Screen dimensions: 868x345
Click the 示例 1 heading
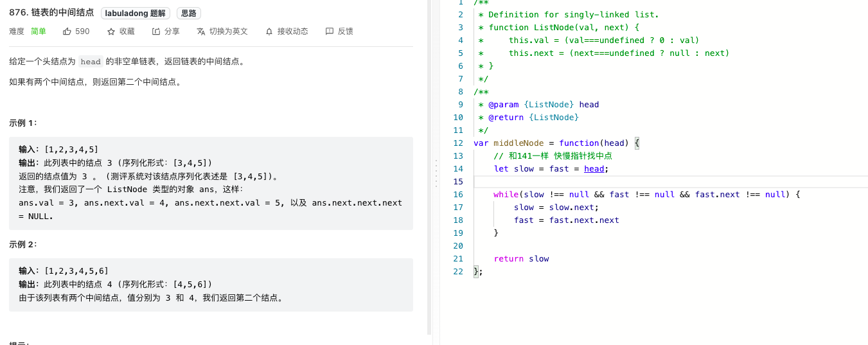tap(23, 123)
